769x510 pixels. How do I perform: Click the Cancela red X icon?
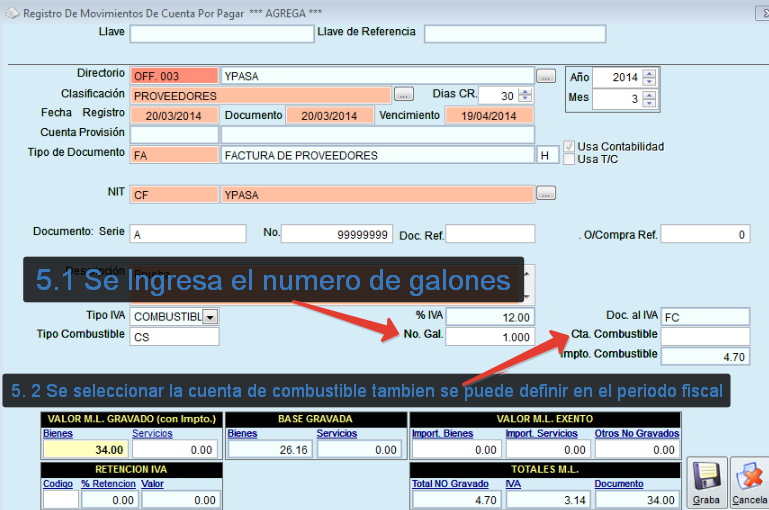click(750, 476)
